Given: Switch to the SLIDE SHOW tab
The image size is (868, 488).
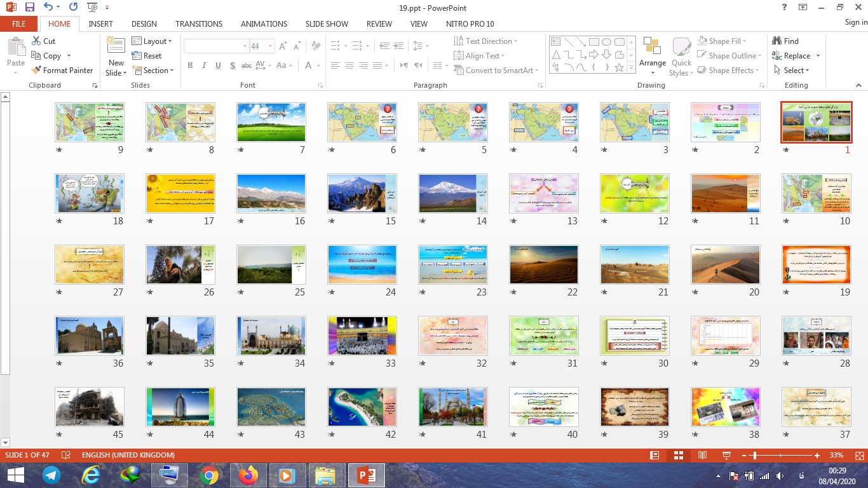Looking at the screenshot, I should pos(327,24).
